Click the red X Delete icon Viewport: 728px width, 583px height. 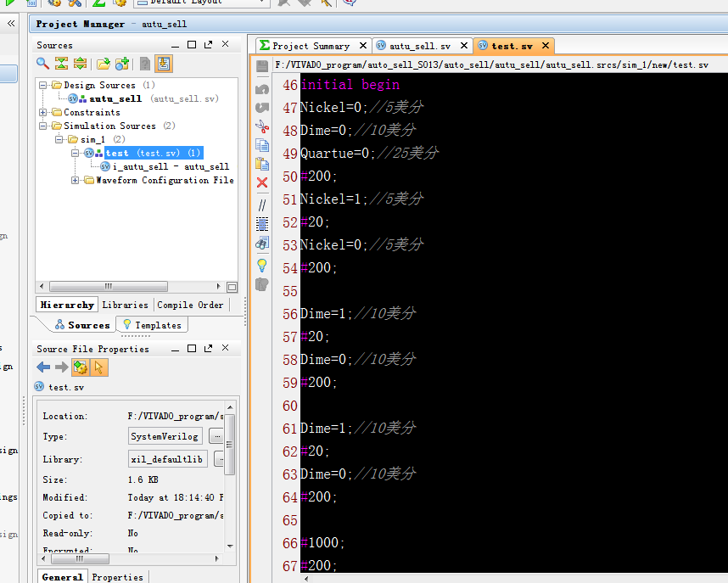pyautogui.click(x=262, y=182)
